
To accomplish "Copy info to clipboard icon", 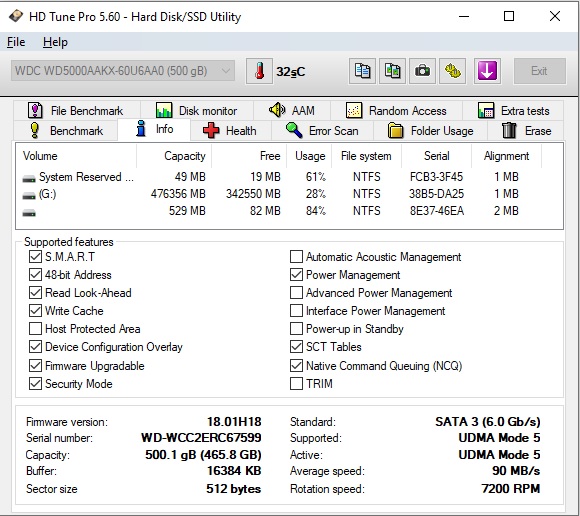I will click(362, 71).
